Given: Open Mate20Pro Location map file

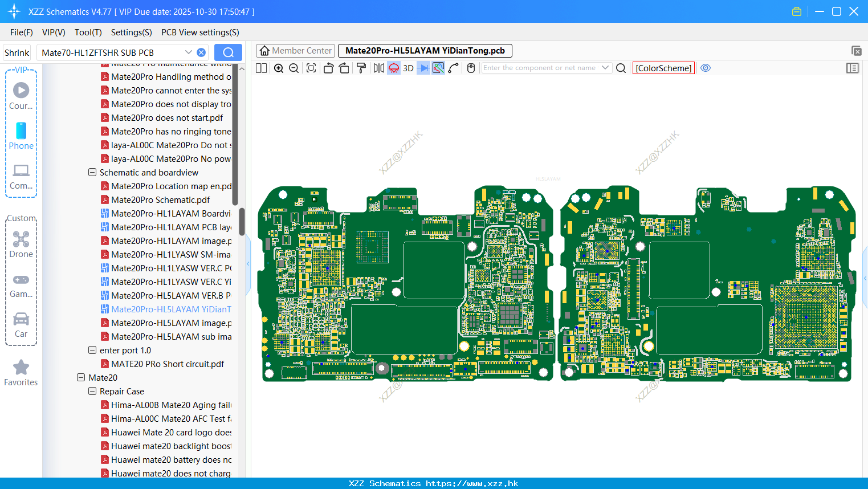Looking at the screenshot, I should pos(166,186).
